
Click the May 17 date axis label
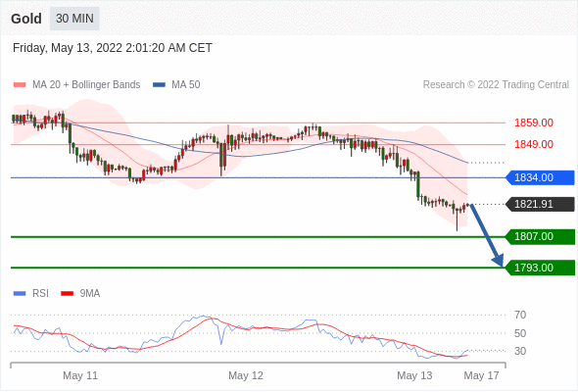[x=481, y=375]
